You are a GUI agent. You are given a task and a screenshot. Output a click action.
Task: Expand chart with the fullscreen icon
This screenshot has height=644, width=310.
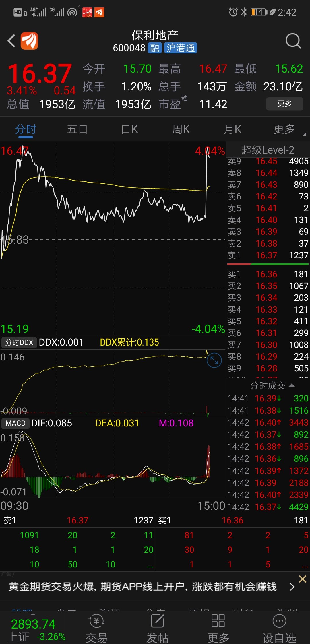pyautogui.click(x=214, y=360)
